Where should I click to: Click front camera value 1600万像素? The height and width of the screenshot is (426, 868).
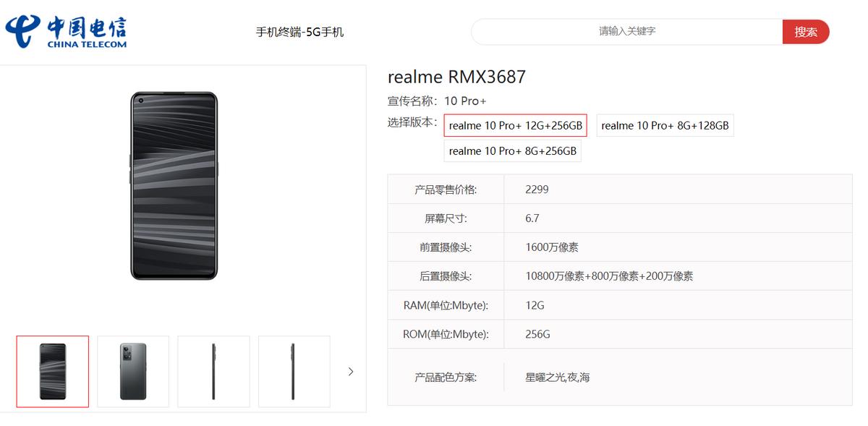click(552, 247)
